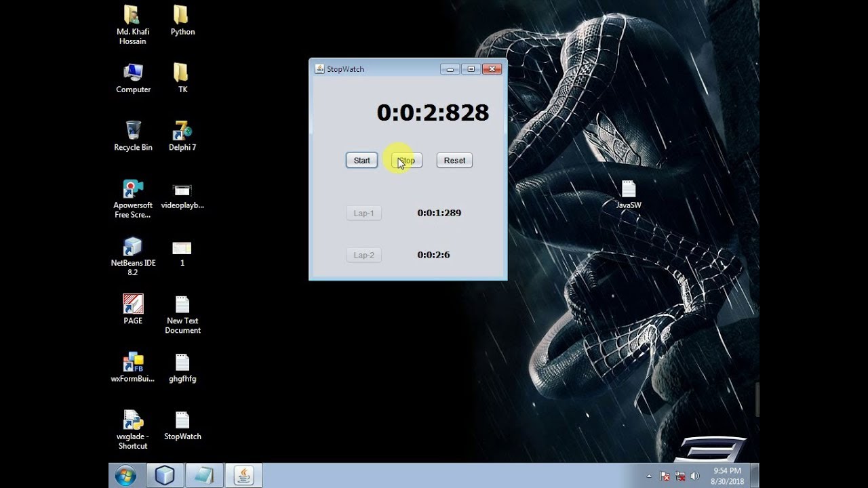The height and width of the screenshot is (488, 868).
Task: Close the StopWatch window
Action: [492, 68]
